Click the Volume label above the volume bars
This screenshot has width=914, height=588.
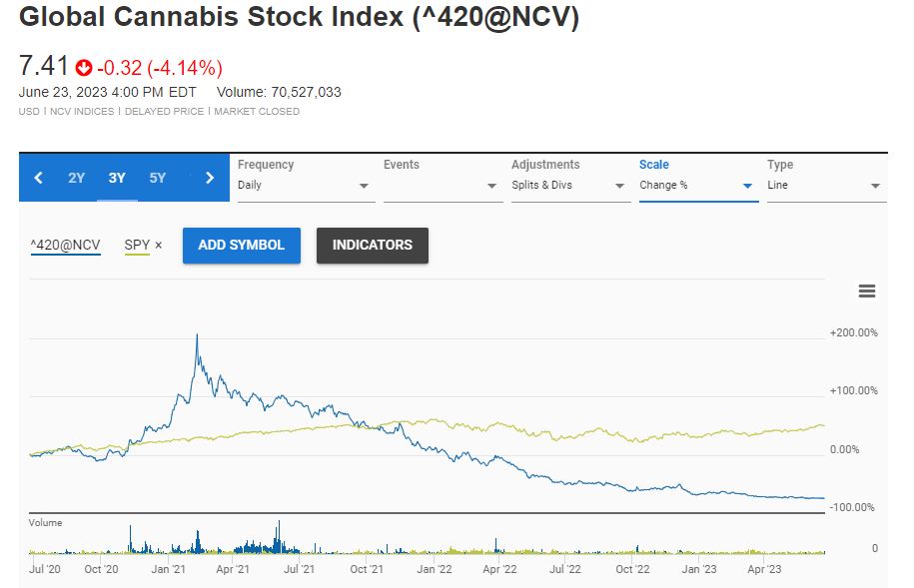pos(45,523)
